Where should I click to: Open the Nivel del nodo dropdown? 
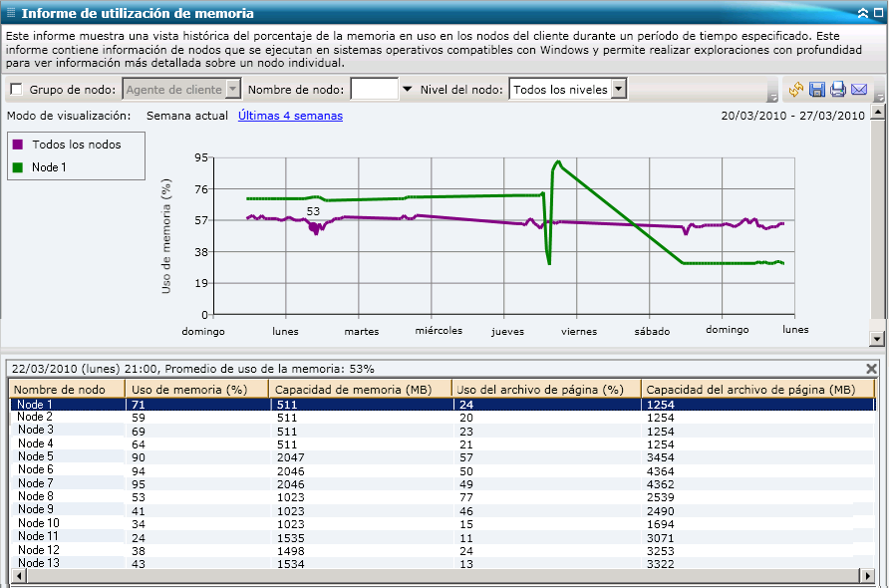pos(618,90)
